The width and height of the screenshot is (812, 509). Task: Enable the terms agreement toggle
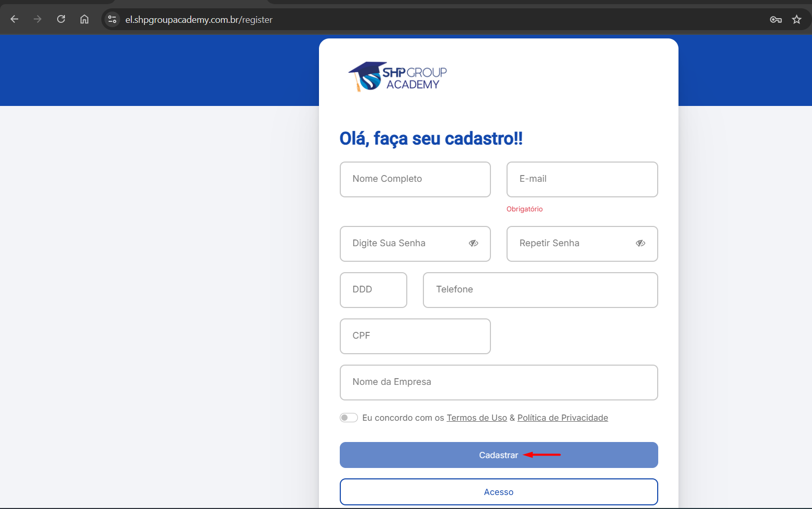tap(349, 418)
